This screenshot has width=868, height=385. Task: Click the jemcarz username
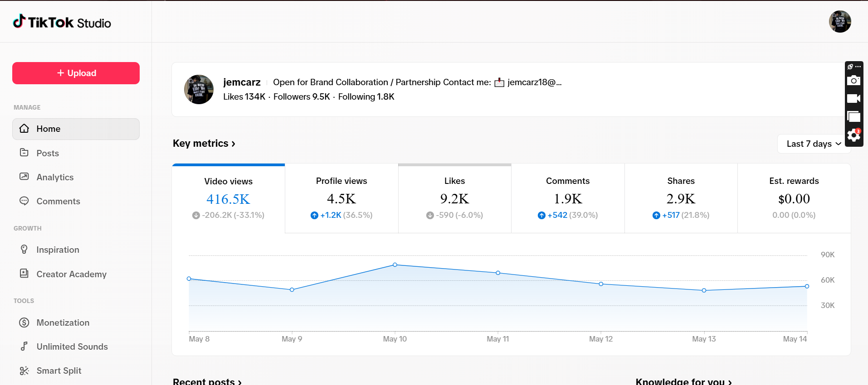point(242,82)
